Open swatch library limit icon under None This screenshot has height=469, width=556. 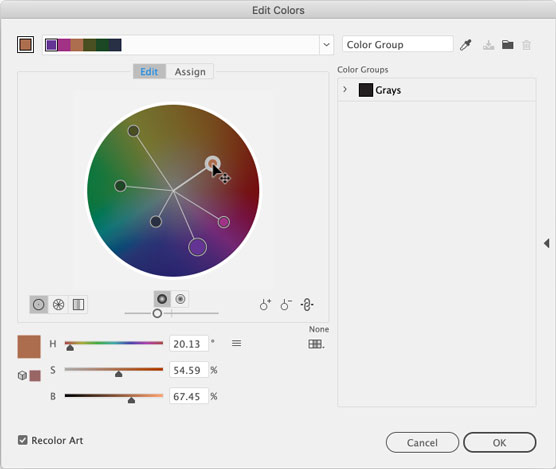click(x=316, y=344)
